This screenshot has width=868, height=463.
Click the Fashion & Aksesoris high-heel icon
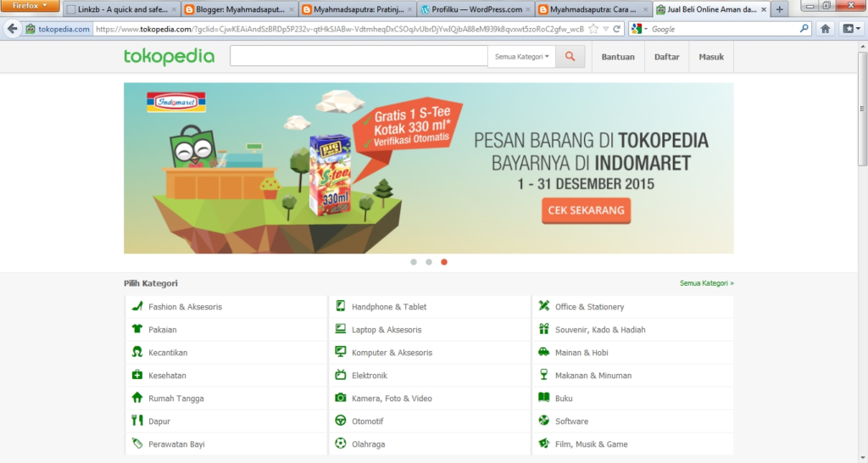coord(137,306)
